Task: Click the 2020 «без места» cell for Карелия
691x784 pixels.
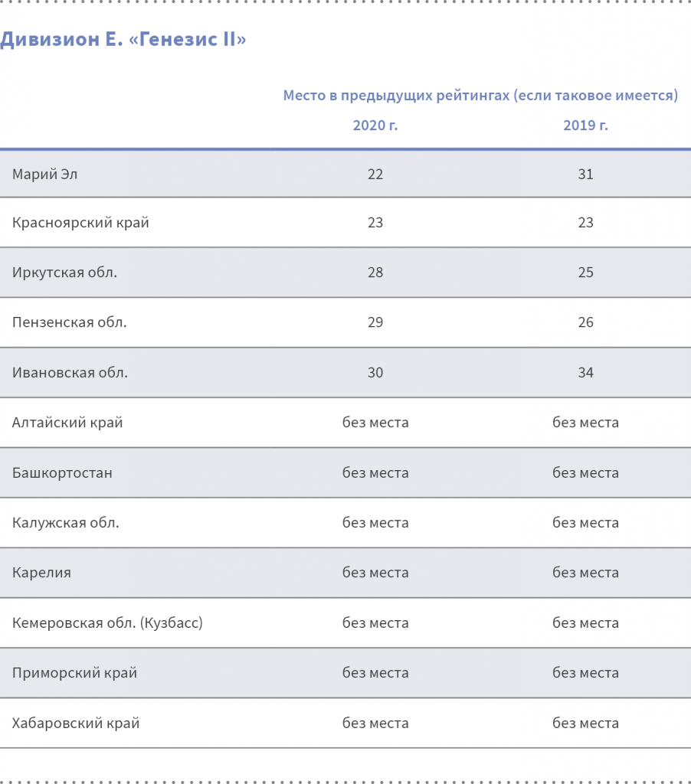Action: tap(375, 573)
